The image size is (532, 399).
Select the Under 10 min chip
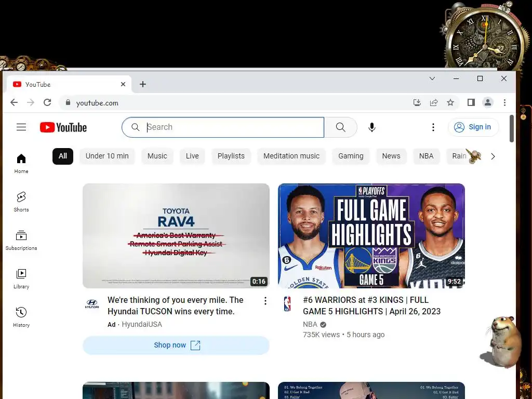(107, 156)
